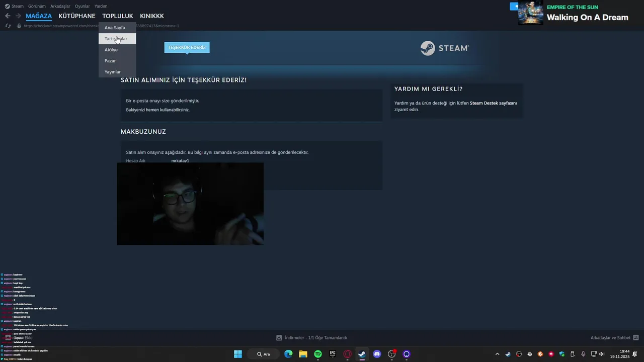Open the Steam Destek sayfasını link
The image size is (644, 362).
[493, 103]
